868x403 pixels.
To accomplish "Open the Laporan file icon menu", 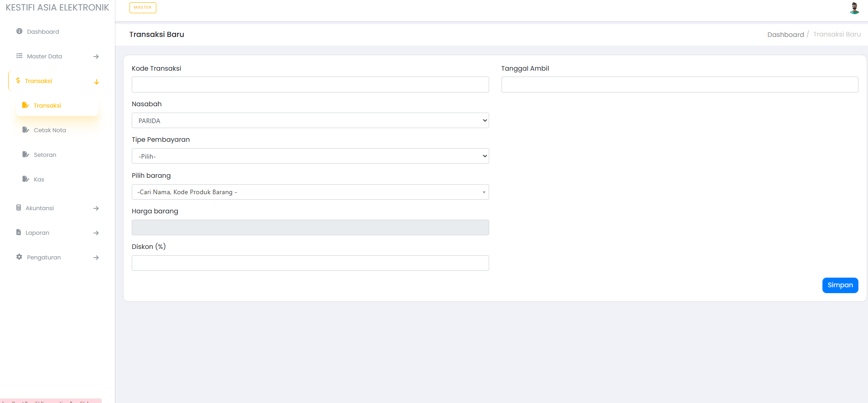I will tap(19, 232).
